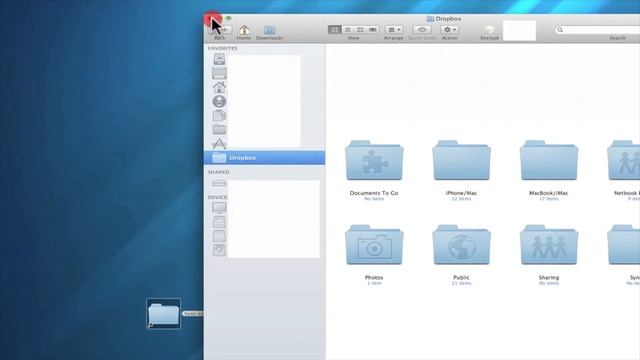Click the Encrypt toolbar icon
This screenshot has width=640, height=360.
click(x=489, y=29)
